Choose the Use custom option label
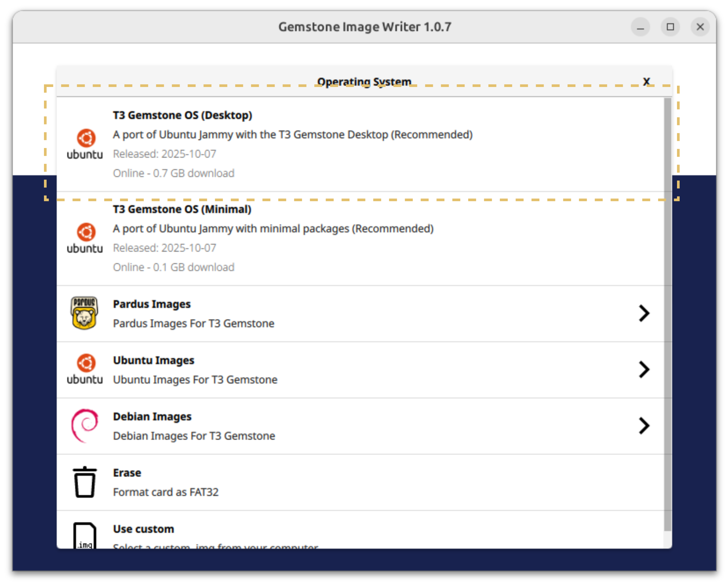Screen dimensions: 728x586 (x=144, y=529)
